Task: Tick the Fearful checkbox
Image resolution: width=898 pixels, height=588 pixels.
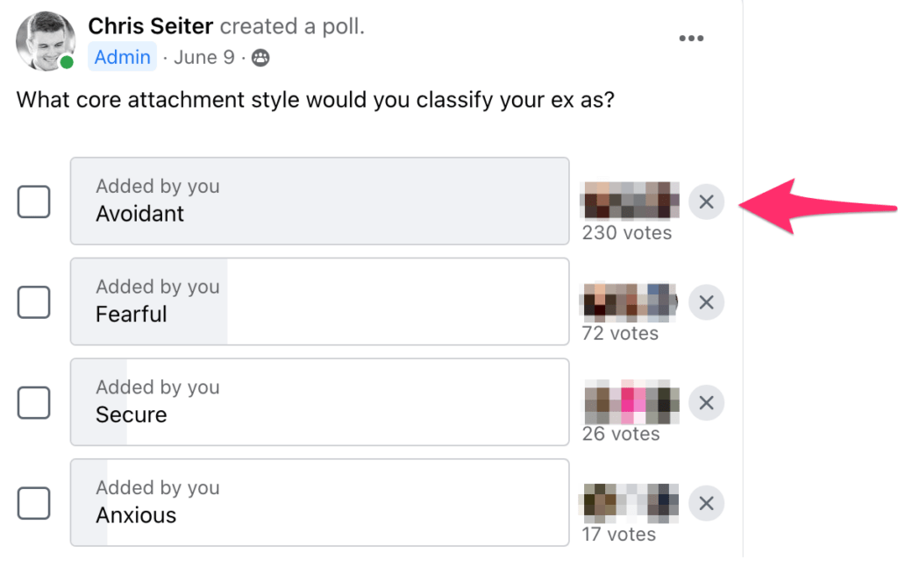Action: pyautogui.click(x=34, y=302)
